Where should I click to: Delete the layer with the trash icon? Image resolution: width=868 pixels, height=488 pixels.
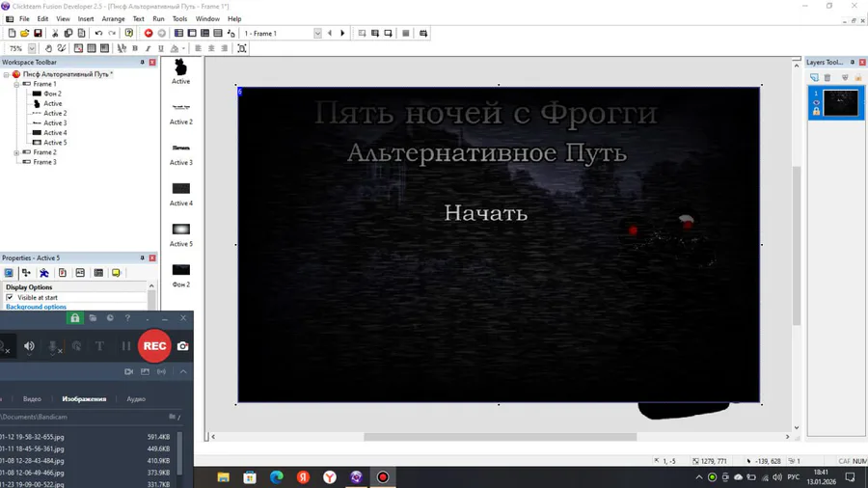tap(827, 77)
